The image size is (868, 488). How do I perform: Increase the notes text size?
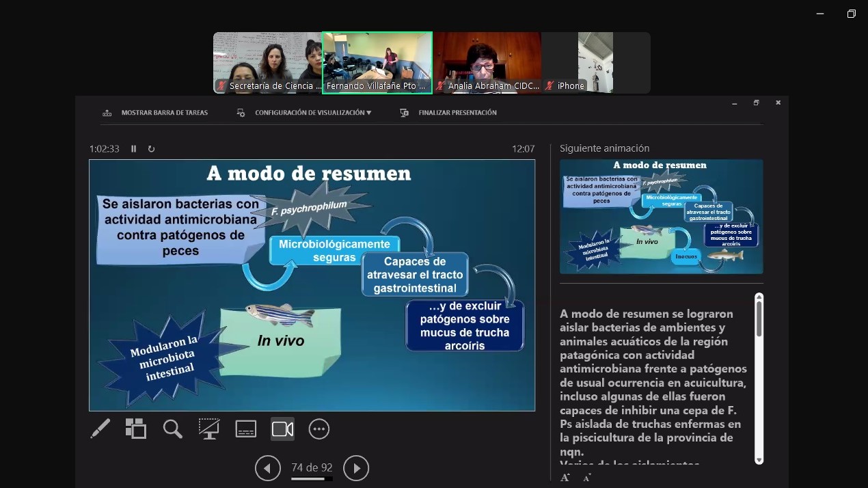click(x=565, y=477)
